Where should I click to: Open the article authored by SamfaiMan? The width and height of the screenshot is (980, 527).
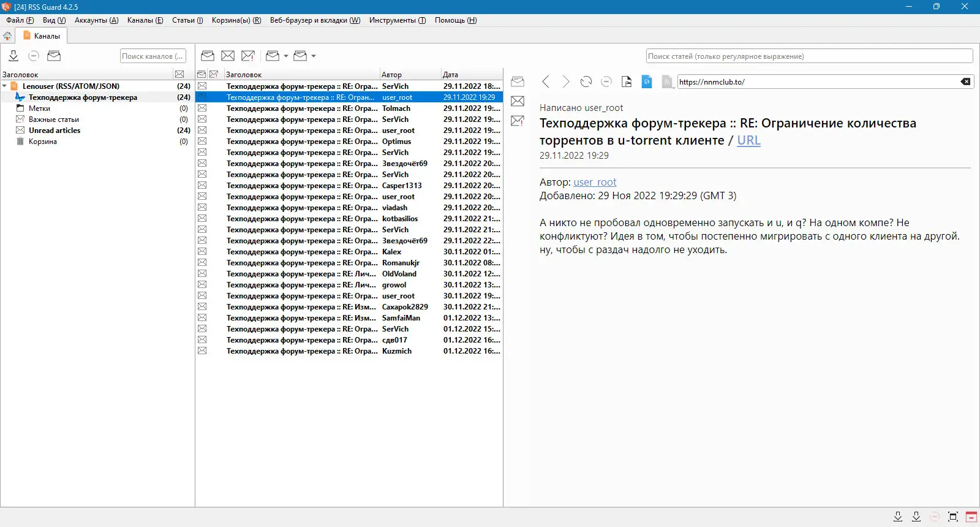point(349,318)
